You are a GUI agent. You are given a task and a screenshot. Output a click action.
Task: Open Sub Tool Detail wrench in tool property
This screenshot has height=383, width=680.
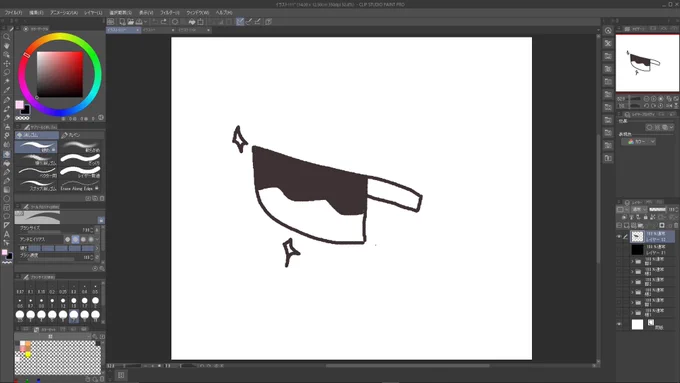(102, 268)
